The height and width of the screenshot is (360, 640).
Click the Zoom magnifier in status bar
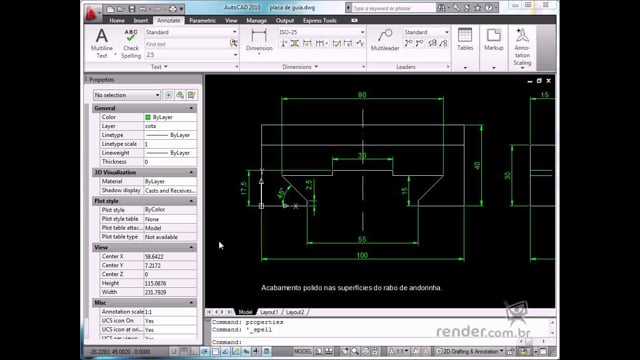pos(355,351)
